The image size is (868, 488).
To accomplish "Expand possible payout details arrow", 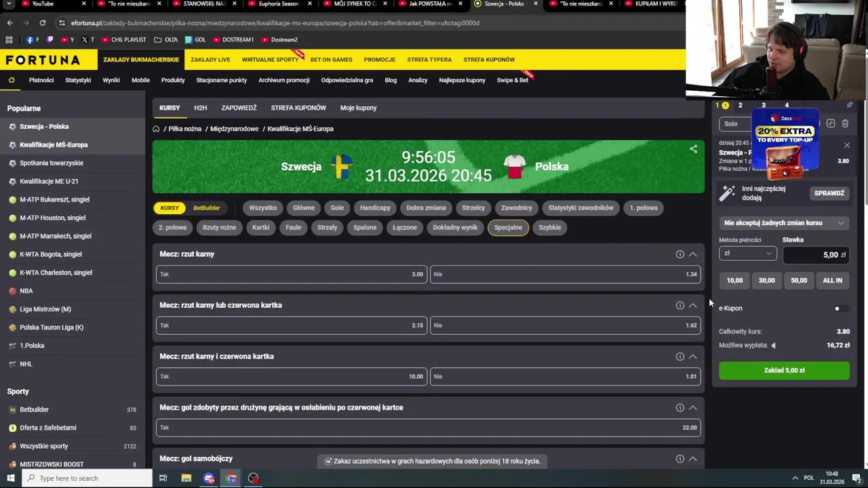I will [773, 346].
